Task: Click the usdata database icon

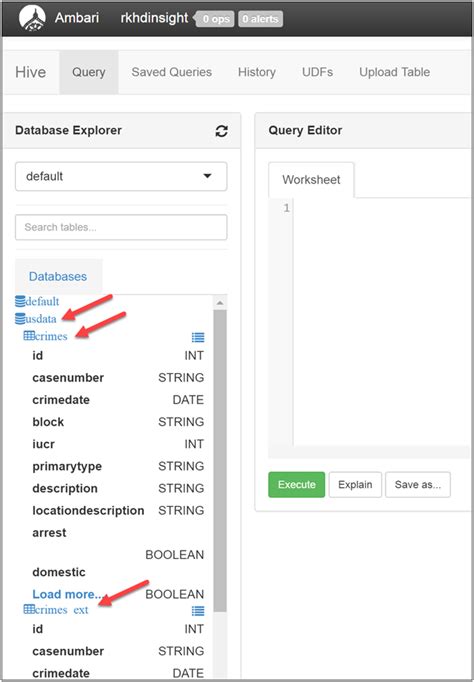Action: [20, 319]
